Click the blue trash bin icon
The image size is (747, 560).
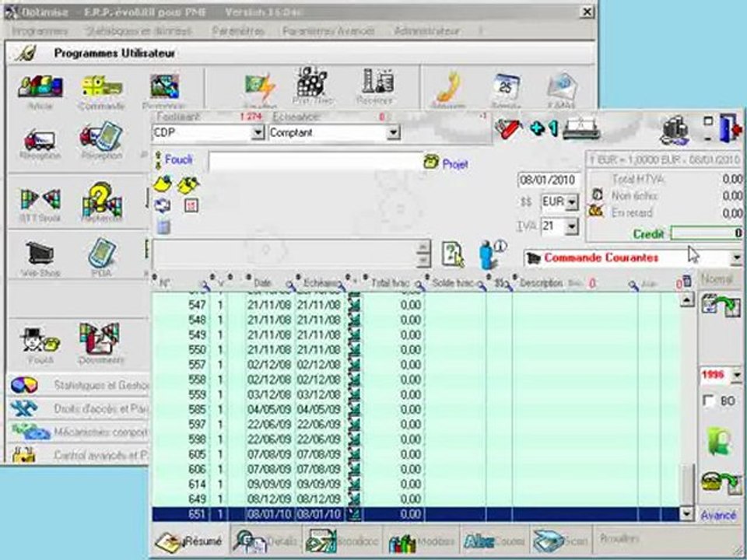coord(163,227)
